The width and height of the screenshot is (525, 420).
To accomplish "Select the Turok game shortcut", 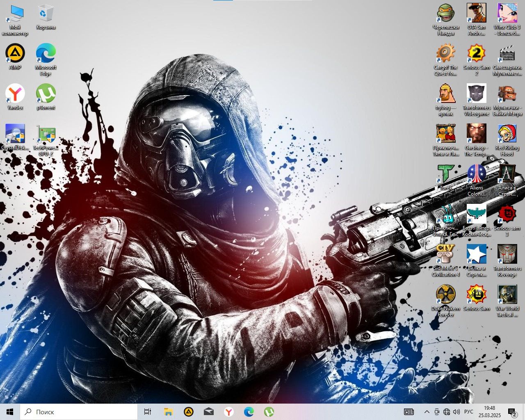I will click(x=446, y=178).
